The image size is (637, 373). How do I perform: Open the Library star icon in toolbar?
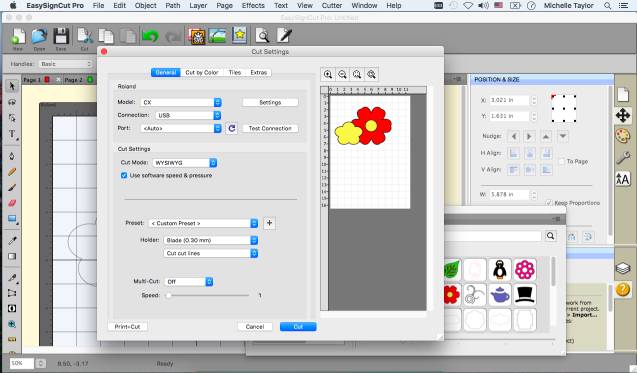coord(239,35)
